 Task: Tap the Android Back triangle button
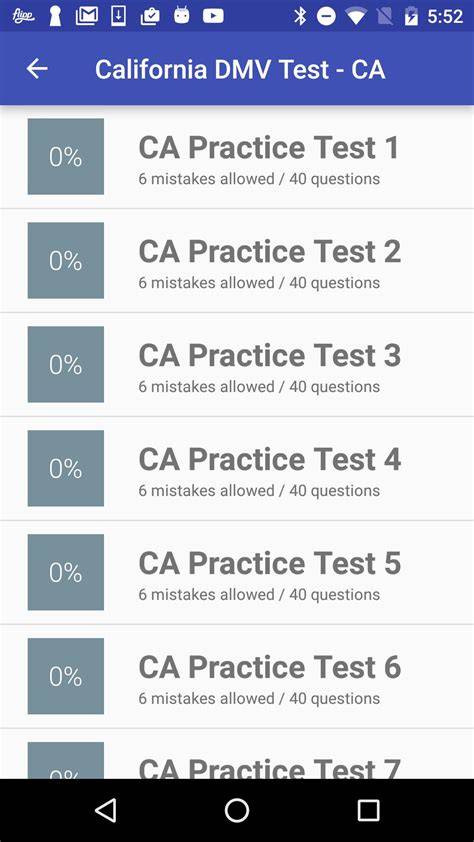pos(106,809)
